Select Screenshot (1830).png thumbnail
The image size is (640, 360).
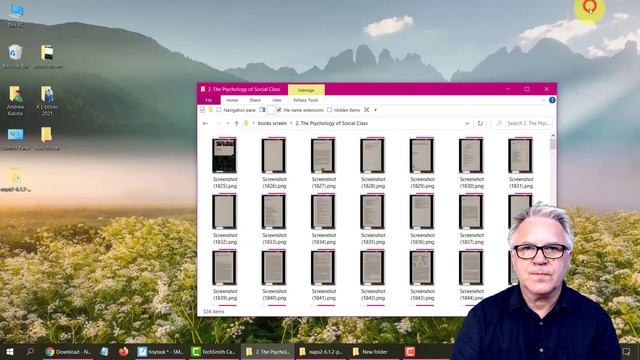471,156
